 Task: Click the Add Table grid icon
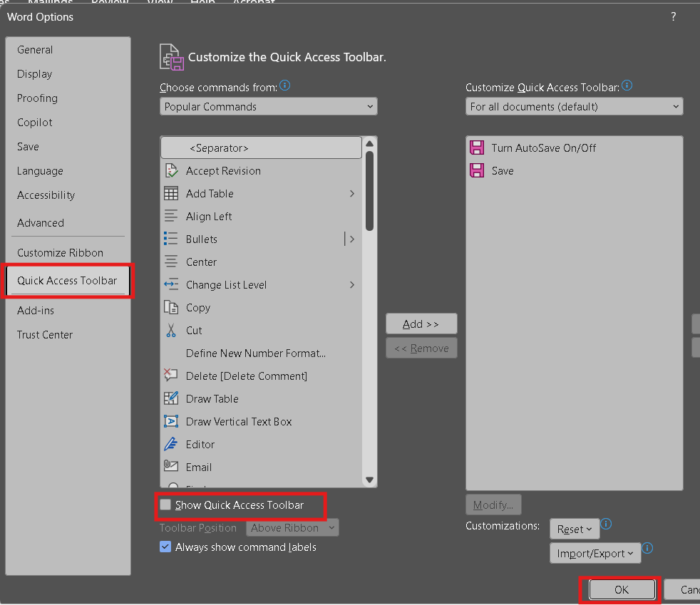tap(171, 194)
